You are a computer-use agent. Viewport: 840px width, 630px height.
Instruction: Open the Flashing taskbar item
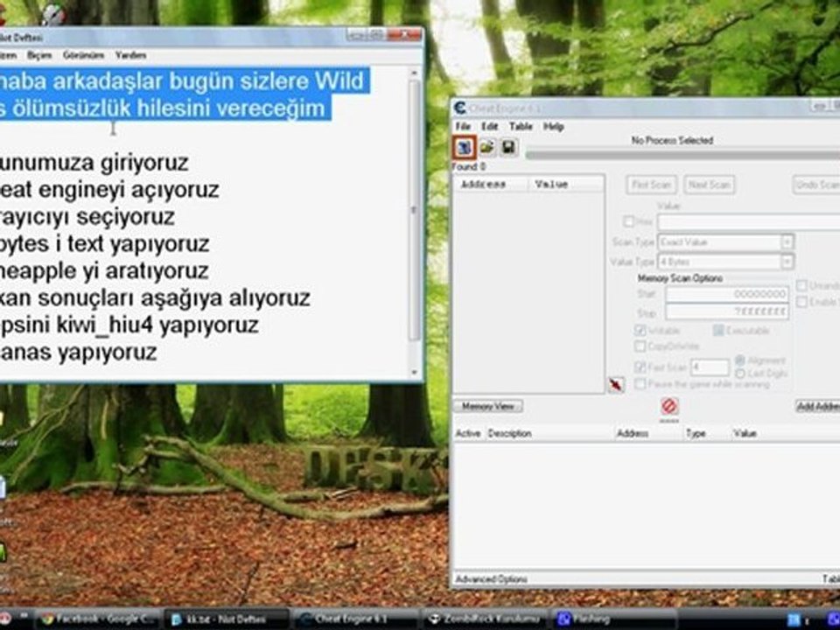click(x=613, y=619)
